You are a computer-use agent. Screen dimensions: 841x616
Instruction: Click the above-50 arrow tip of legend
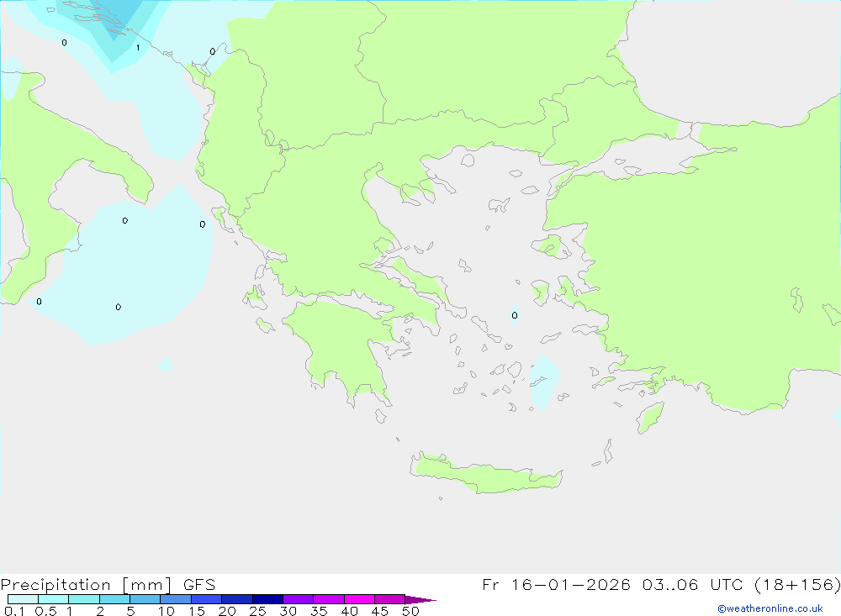coord(420,600)
